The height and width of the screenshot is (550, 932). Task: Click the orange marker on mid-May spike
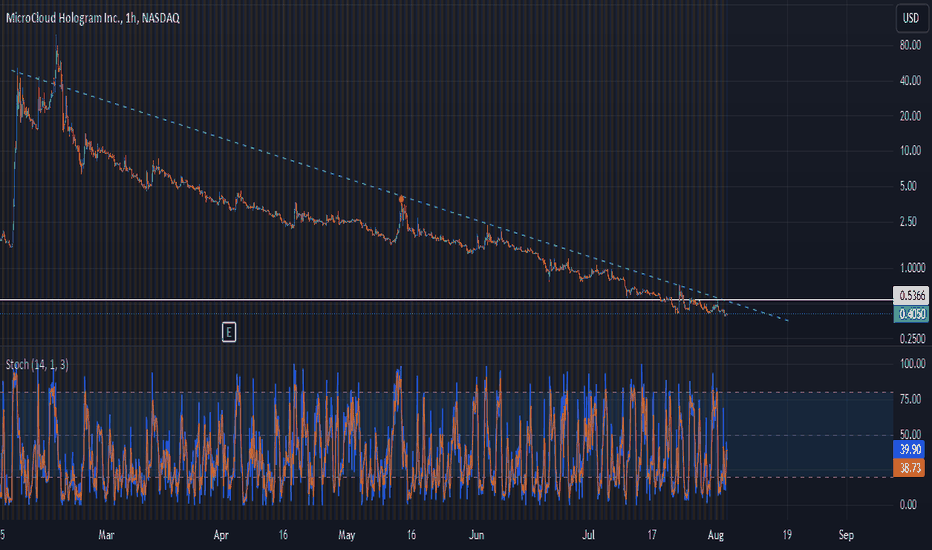tap(402, 199)
